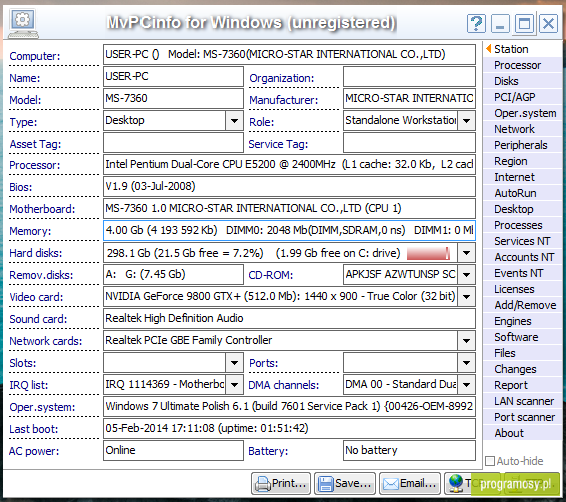The height and width of the screenshot is (502, 566).
Task: Click the Processor field Intel Pentium
Action: pos(289,165)
